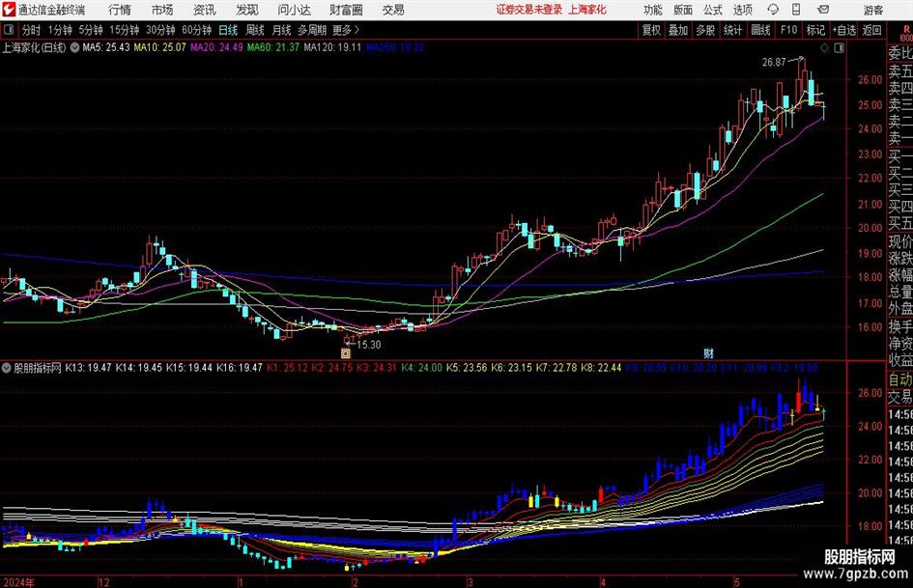Click the MA20: 24.49 indicator value
Viewport: 913px width, 588px height.
pyautogui.click(x=216, y=47)
